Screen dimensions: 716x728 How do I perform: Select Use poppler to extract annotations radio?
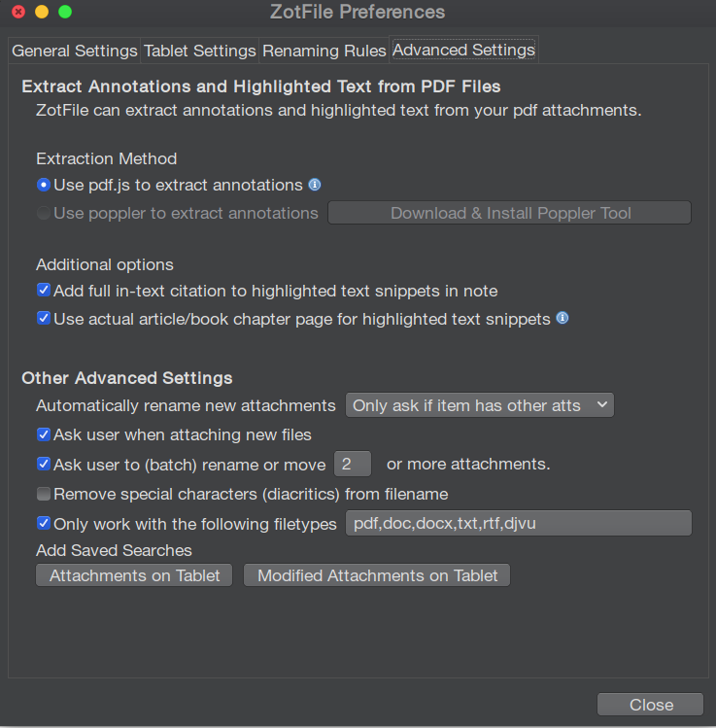[44, 213]
